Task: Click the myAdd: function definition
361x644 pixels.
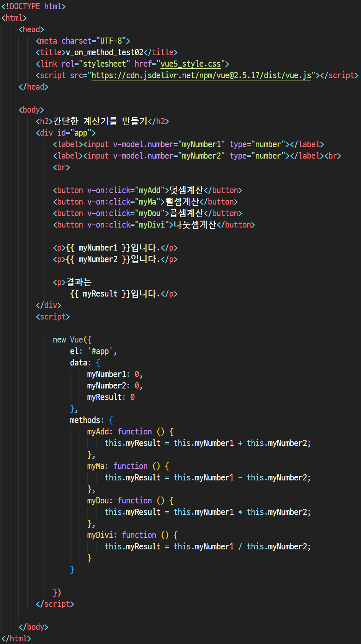Action: pyautogui.click(x=130, y=432)
